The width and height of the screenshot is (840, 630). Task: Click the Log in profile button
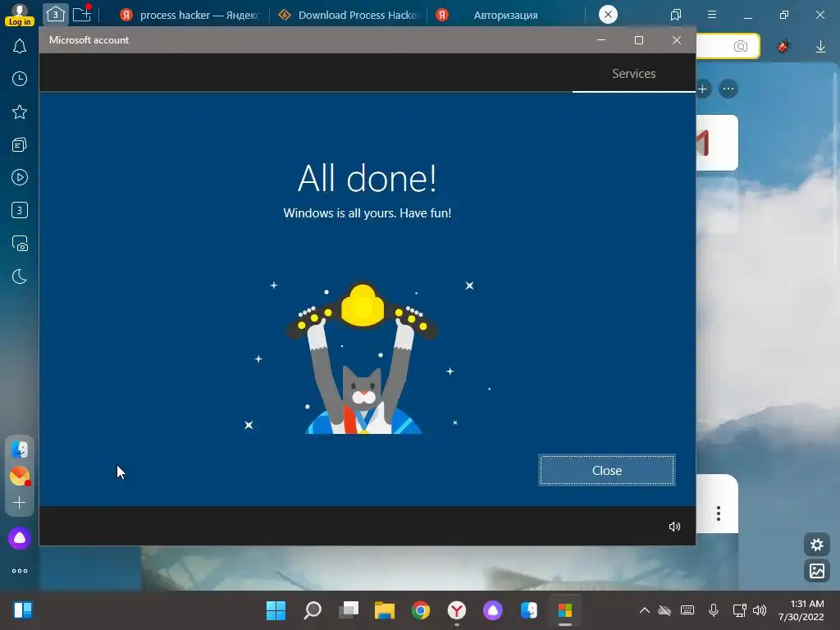(20, 14)
